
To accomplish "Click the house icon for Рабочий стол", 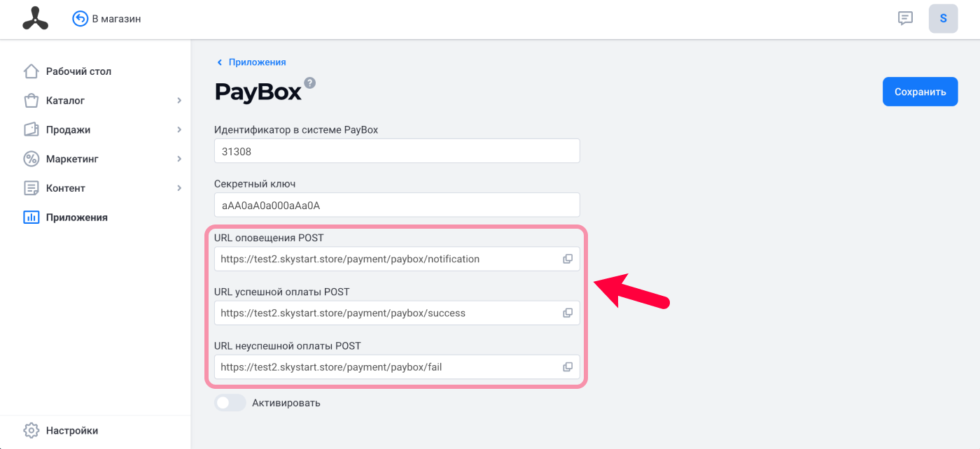I will coord(31,71).
